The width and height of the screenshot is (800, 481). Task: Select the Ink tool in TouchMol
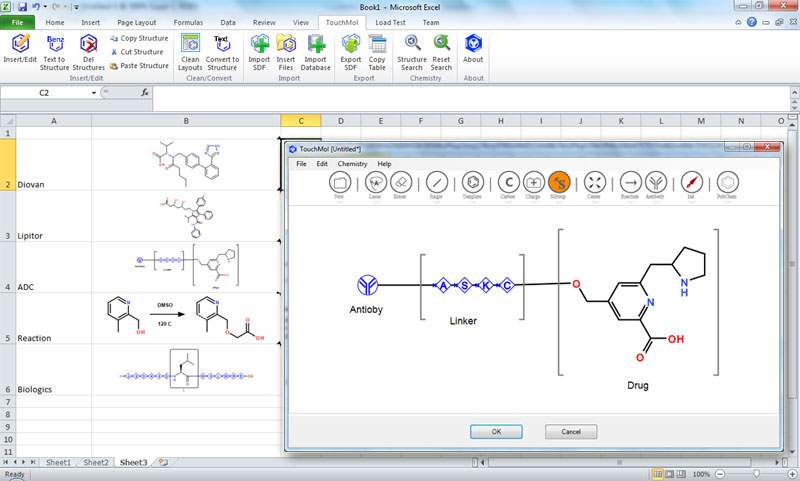tap(692, 182)
